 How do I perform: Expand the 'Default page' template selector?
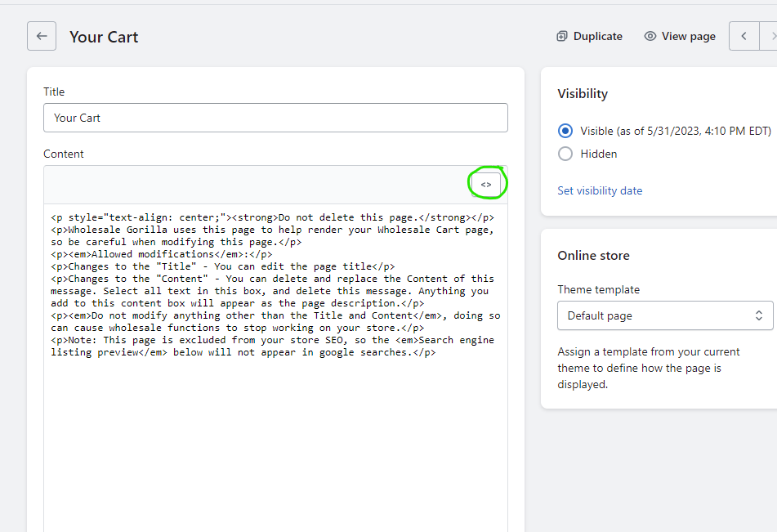coord(600,315)
